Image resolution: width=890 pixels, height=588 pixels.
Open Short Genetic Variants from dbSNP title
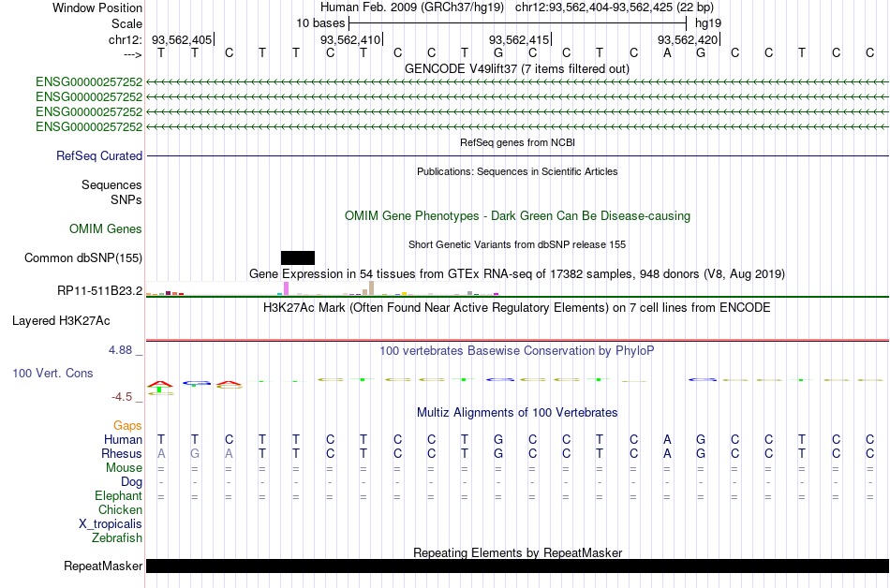517,244
